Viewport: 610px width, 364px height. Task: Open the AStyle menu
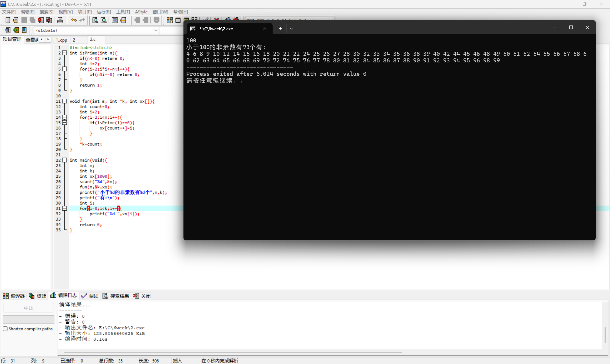pyautogui.click(x=141, y=12)
